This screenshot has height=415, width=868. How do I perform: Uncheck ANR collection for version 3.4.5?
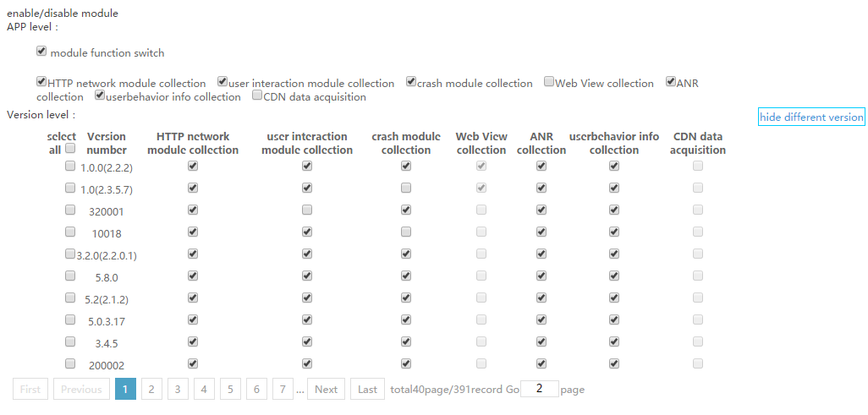coord(541,341)
